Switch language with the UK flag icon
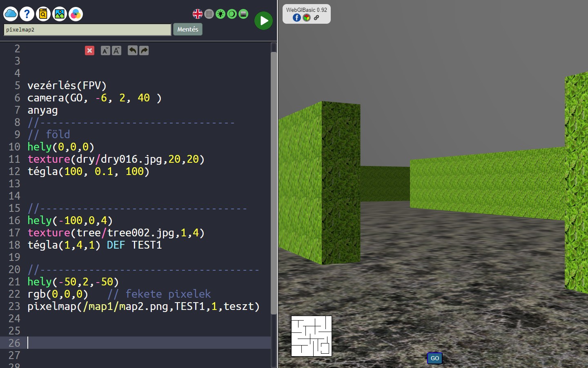 [x=198, y=14]
